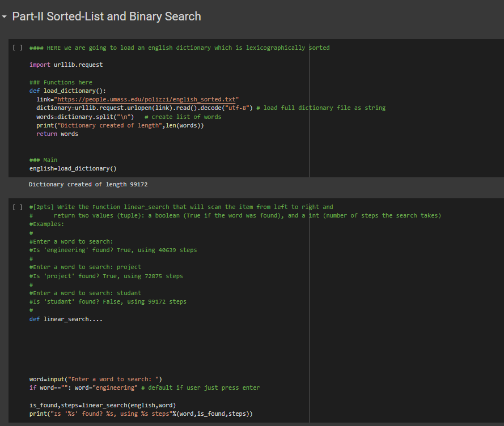The width and height of the screenshot is (504, 426).
Task: Run the load_dictionary code cell
Action: [18, 48]
